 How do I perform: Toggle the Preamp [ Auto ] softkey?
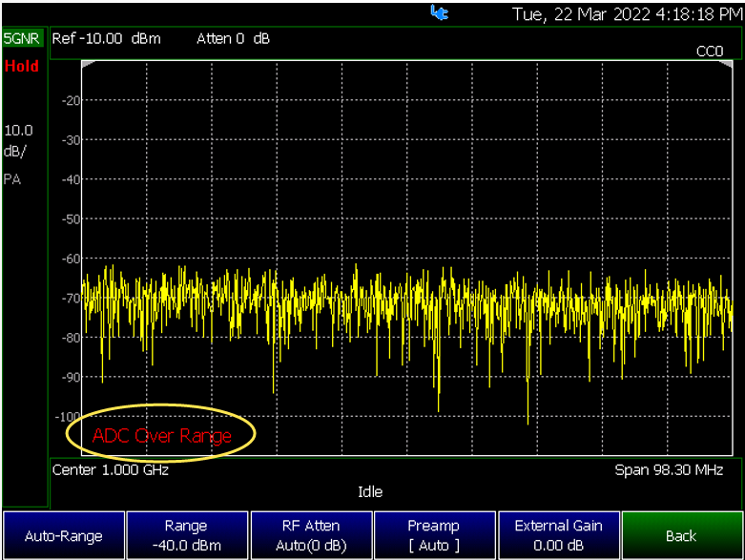[434, 535]
